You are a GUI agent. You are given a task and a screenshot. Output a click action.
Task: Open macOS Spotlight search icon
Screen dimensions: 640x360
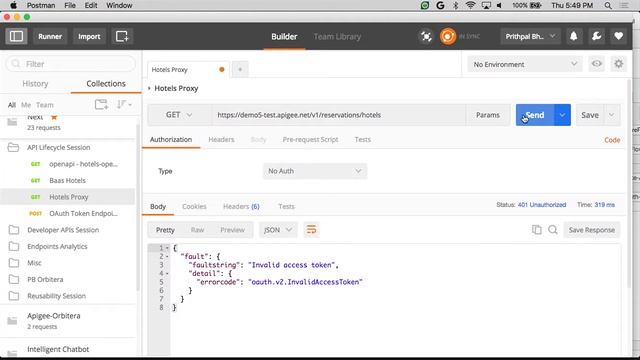click(x=608, y=5)
